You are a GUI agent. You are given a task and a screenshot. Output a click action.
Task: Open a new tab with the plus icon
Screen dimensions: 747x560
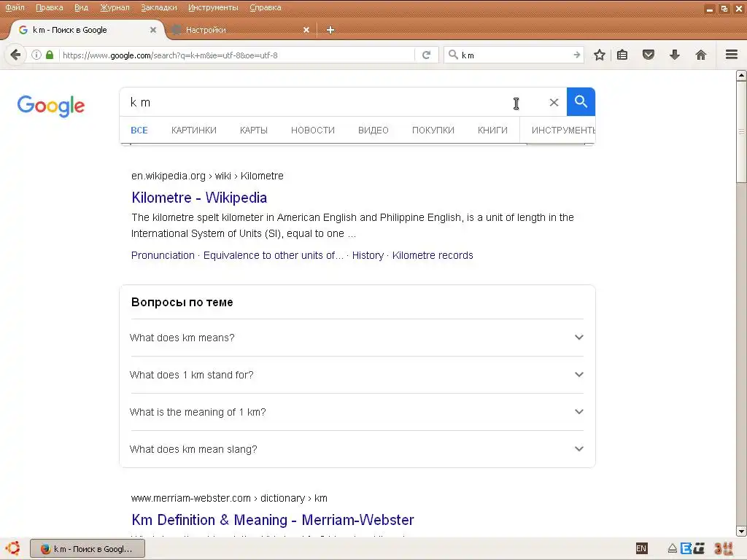coord(330,30)
